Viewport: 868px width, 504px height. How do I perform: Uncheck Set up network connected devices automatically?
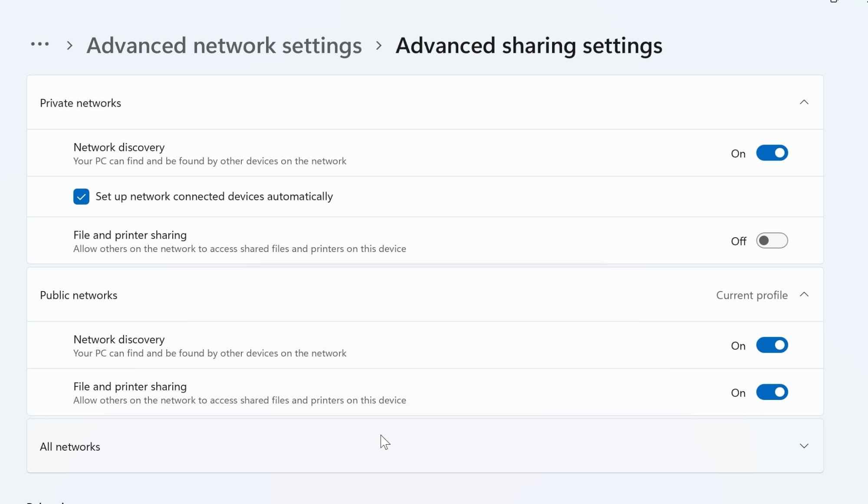pos(81,196)
